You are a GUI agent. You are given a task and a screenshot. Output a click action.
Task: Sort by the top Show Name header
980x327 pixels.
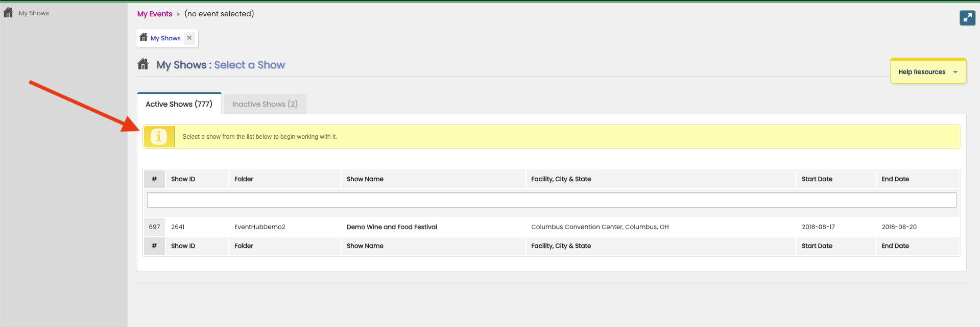tap(433, 179)
